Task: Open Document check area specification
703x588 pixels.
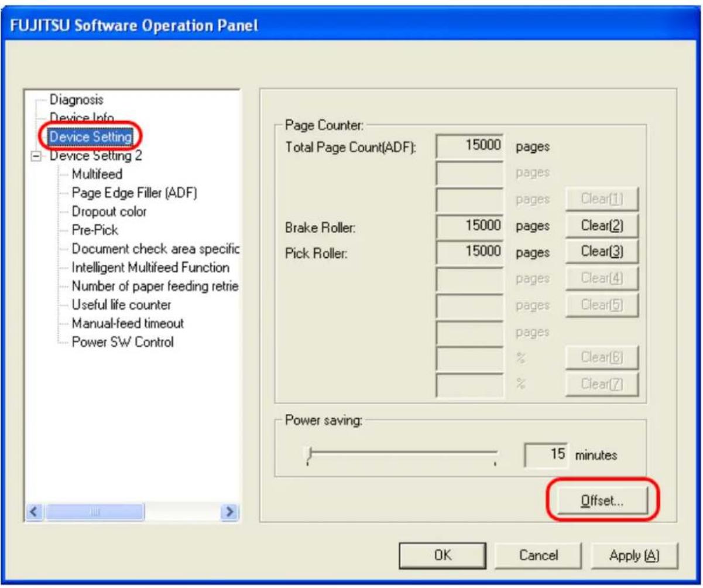Action: coord(156,249)
